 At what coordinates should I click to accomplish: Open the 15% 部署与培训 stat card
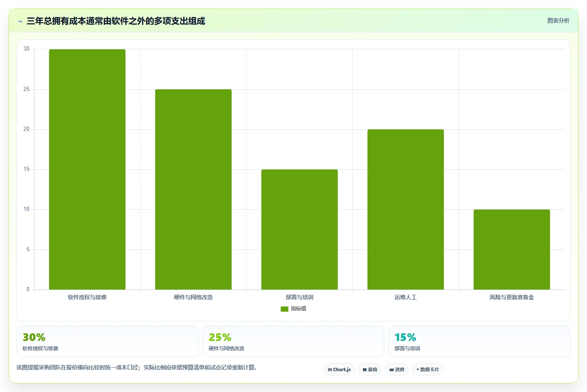pyautogui.click(x=479, y=341)
